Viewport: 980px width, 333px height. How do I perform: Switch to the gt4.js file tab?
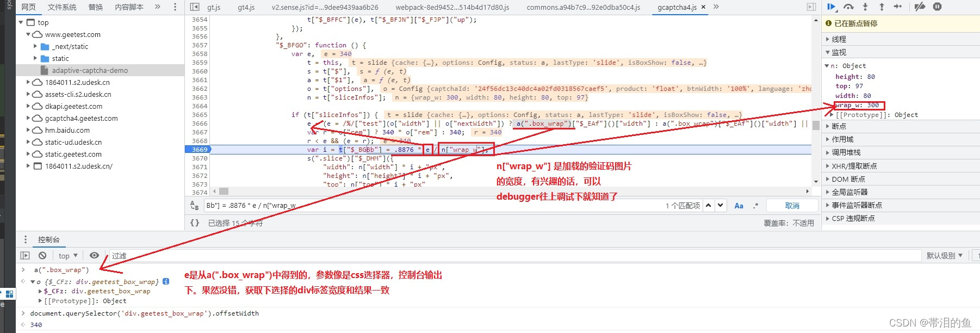pos(246,7)
